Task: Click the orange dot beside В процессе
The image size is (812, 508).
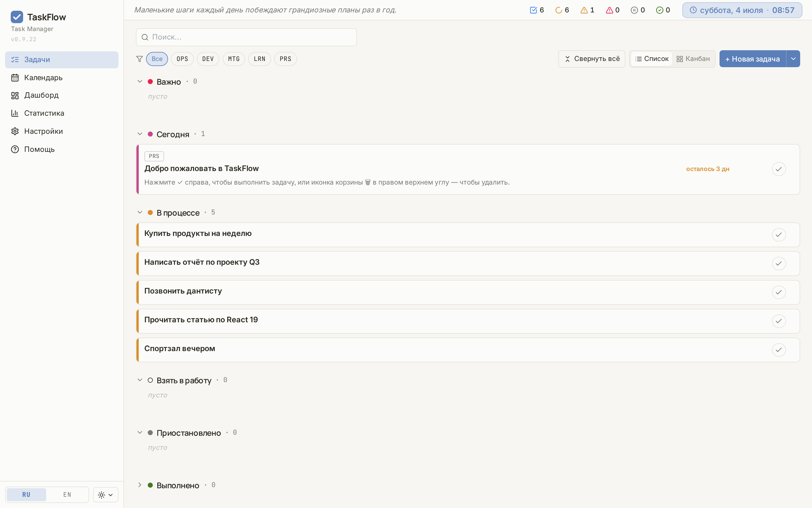Action: 150,213
